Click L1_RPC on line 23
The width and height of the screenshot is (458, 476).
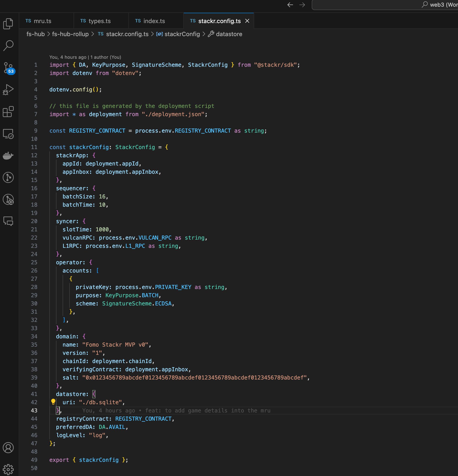coord(135,246)
